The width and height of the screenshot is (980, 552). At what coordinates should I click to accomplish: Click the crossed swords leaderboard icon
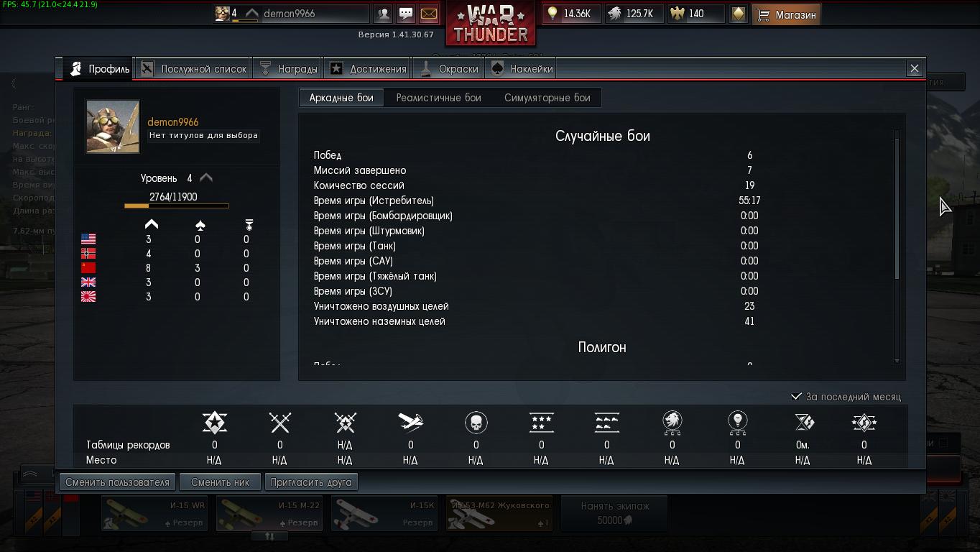(x=279, y=422)
